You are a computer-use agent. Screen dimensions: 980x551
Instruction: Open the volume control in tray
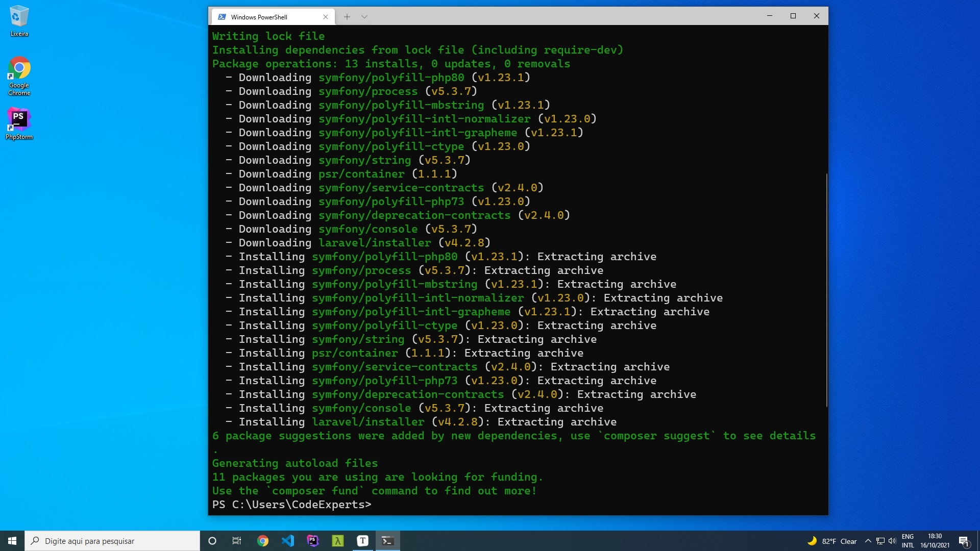point(892,541)
